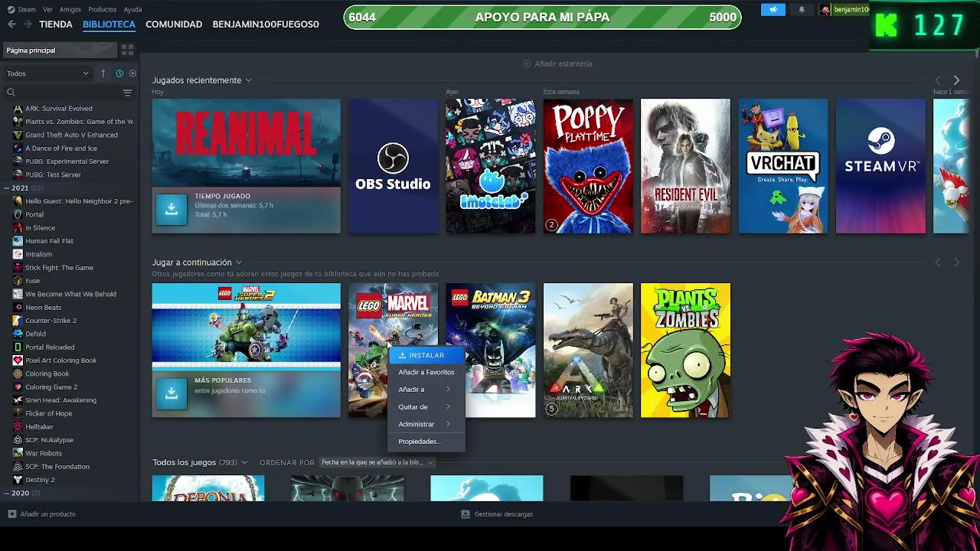Viewport: 980px width, 551px height.
Task: Switch to the BIBLIOTECA tab
Action: tap(109, 24)
